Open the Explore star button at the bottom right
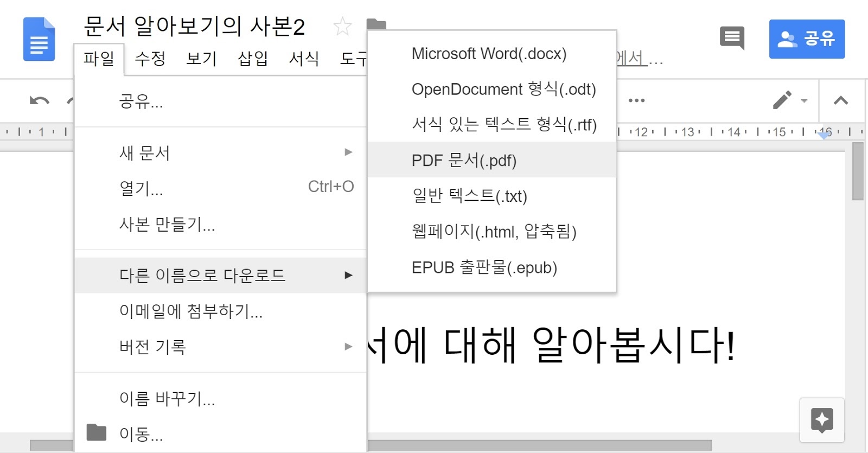 click(x=822, y=420)
